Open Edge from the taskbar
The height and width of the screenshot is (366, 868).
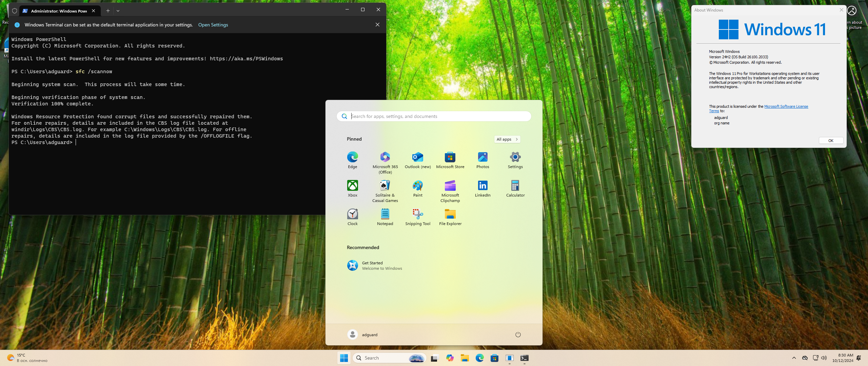[x=479, y=358]
